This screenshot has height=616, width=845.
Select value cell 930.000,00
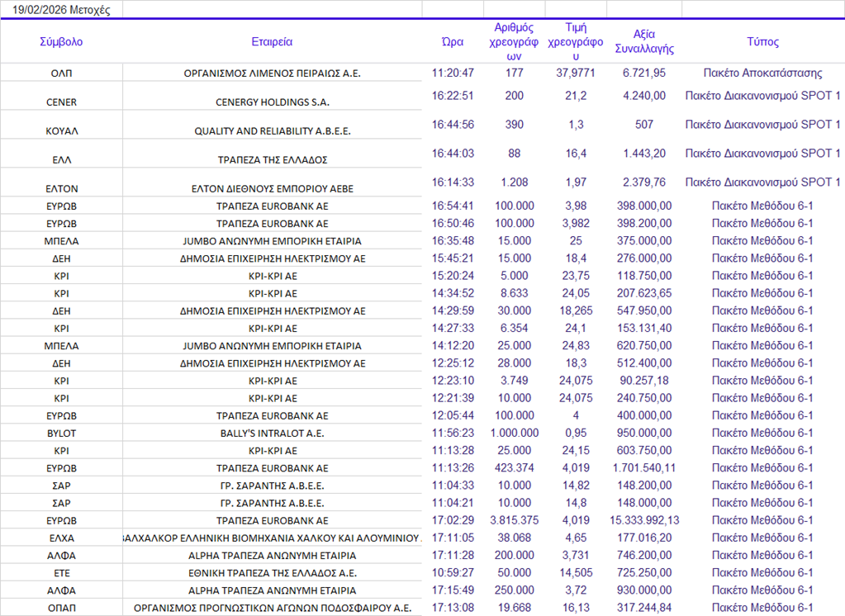(644, 590)
